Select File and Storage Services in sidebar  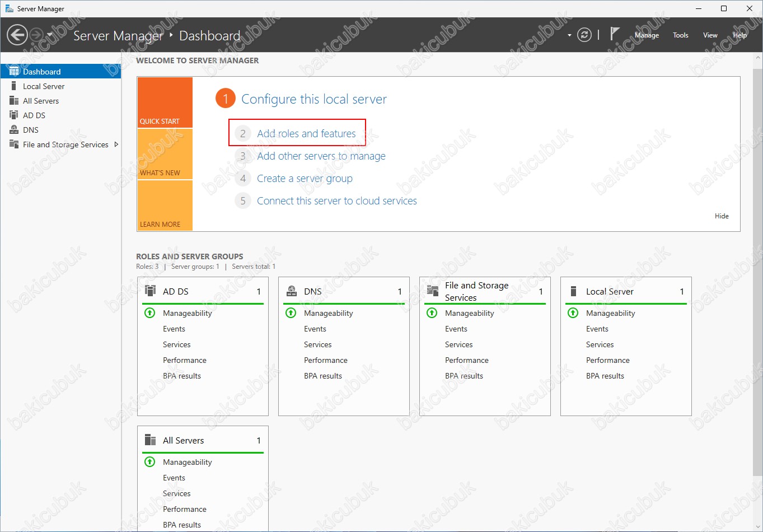[60, 144]
